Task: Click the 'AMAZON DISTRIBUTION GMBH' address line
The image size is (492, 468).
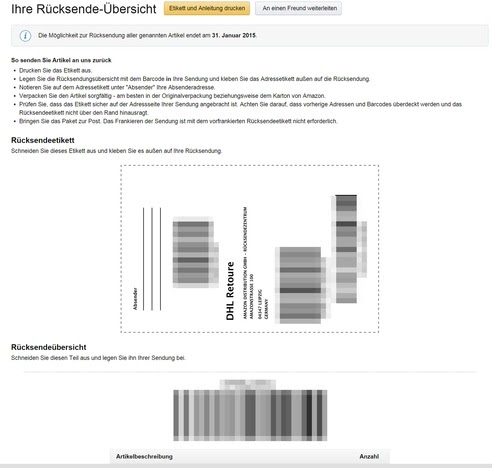Action: click(245, 263)
